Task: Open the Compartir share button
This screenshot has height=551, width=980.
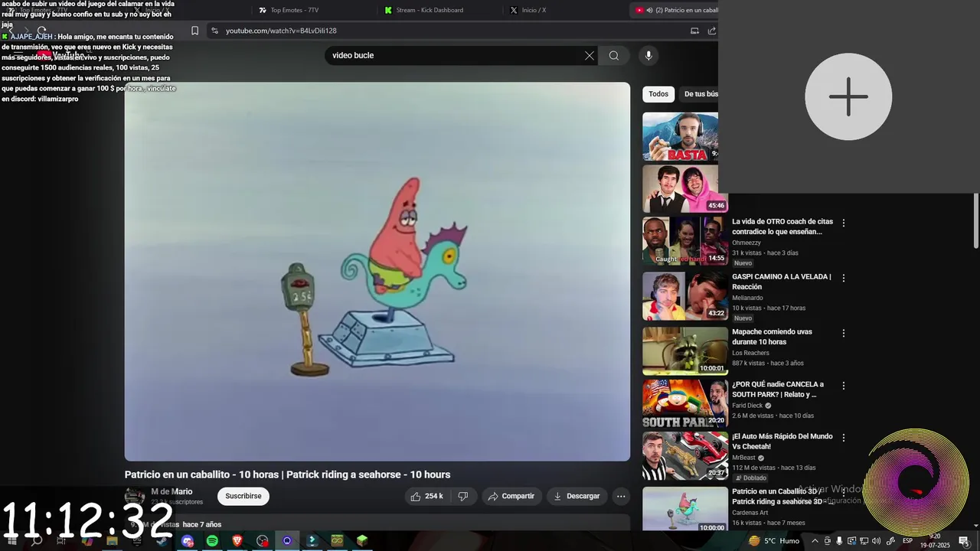Action: click(x=511, y=496)
